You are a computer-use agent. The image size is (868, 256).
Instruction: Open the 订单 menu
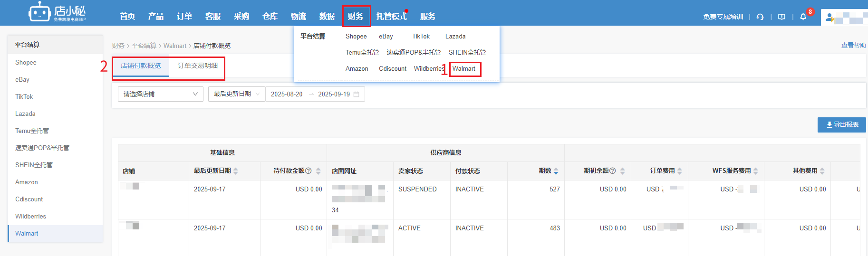[x=184, y=17]
